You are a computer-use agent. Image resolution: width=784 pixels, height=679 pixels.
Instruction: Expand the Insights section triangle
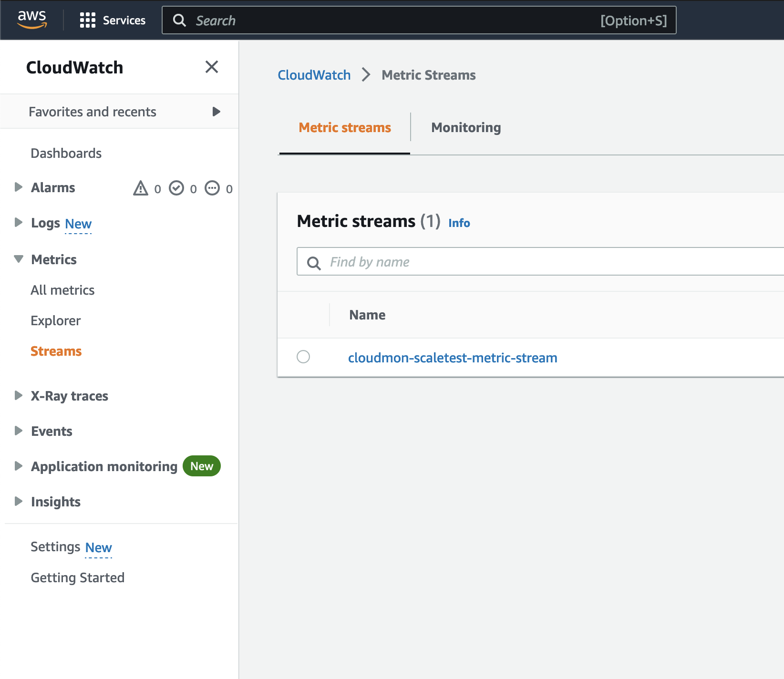[x=18, y=501]
